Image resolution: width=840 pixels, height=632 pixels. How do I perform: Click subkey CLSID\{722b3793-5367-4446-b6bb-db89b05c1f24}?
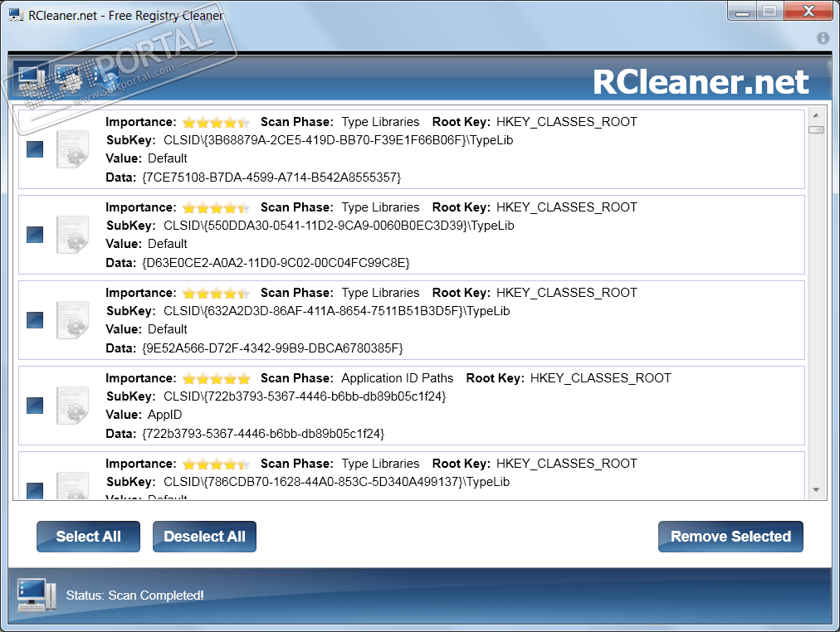click(x=305, y=396)
